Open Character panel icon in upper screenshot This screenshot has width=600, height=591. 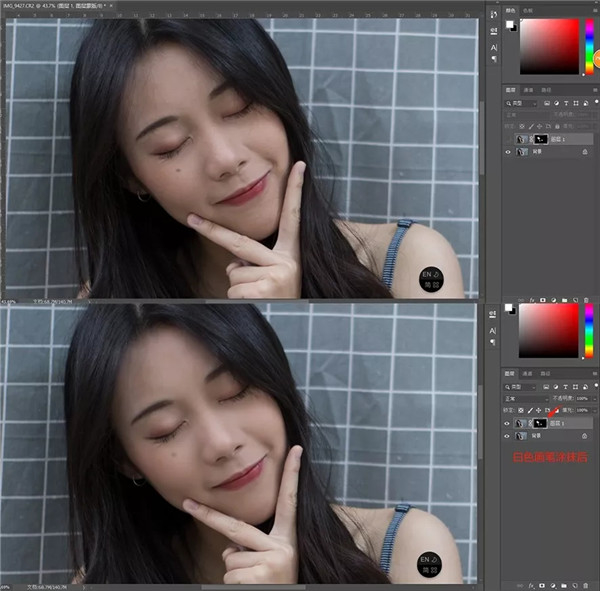click(x=494, y=47)
